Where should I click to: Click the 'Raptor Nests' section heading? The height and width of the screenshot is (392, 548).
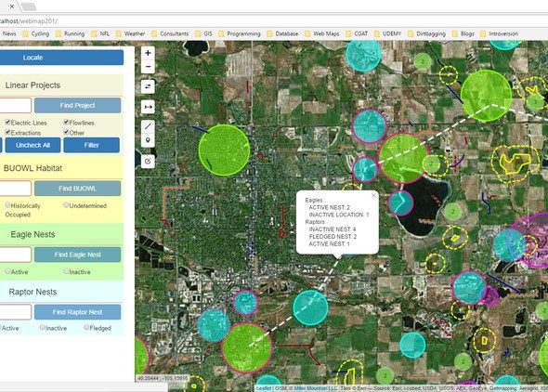tap(33, 292)
